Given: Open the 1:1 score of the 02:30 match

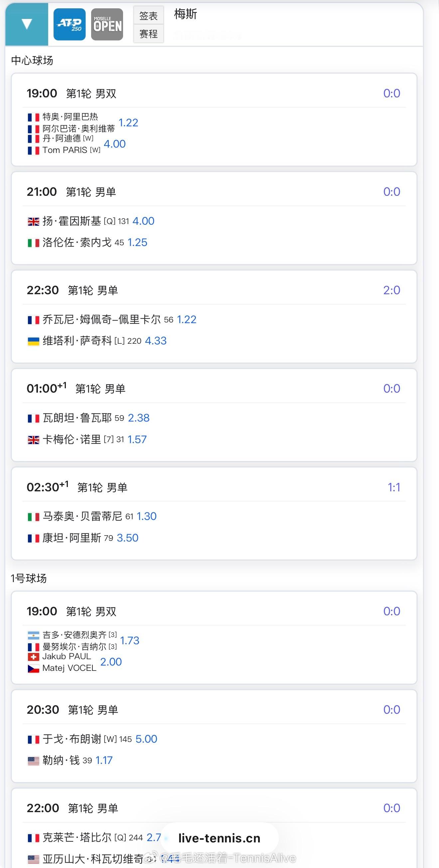Looking at the screenshot, I should (393, 487).
